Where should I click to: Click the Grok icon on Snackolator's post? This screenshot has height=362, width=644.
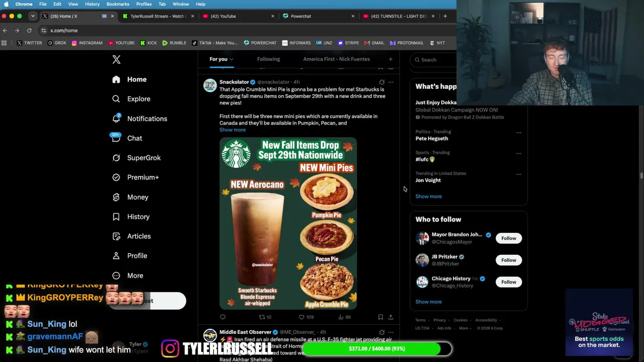382,82
